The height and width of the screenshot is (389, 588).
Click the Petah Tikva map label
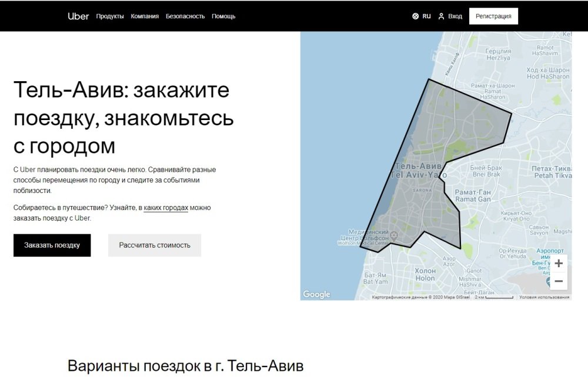click(552, 172)
